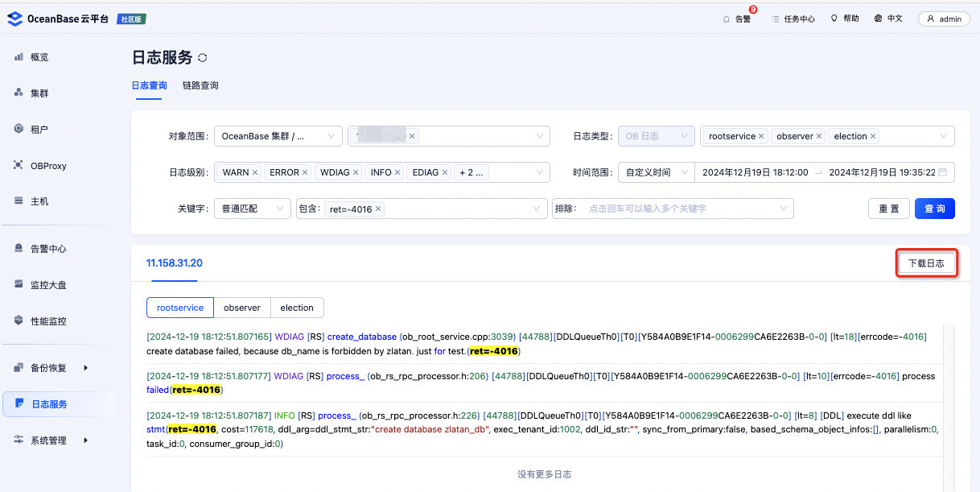The image size is (980, 492).
Task: Open the OB 日志 type dropdown
Action: click(656, 136)
